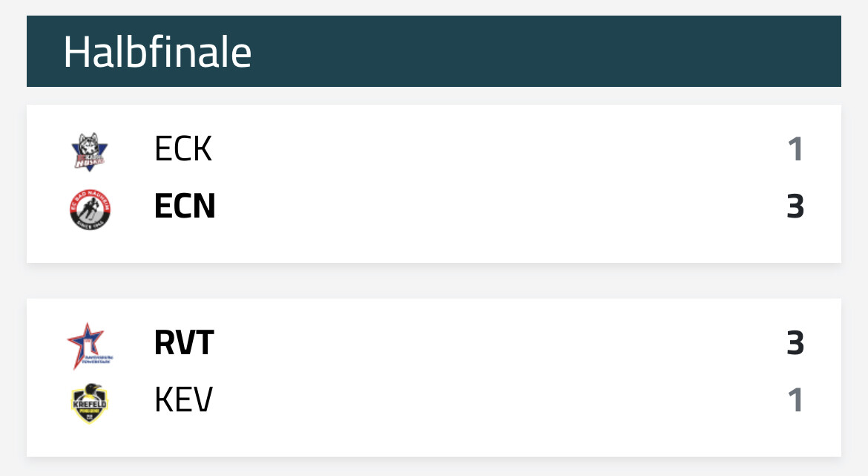The height and width of the screenshot is (476, 868).
Task: Select the KEV team abbreviation
Action: [183, 400]
